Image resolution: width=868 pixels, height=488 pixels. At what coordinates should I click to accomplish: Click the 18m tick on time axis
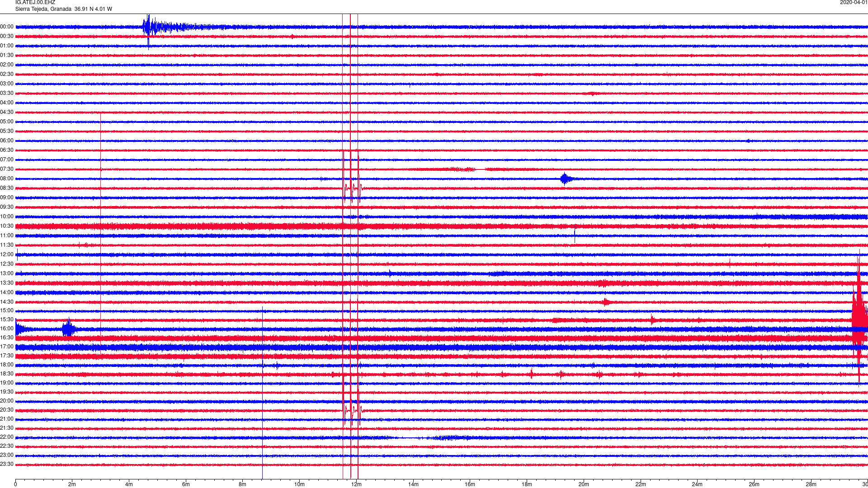pyautogui.click(x=527, y=484)
